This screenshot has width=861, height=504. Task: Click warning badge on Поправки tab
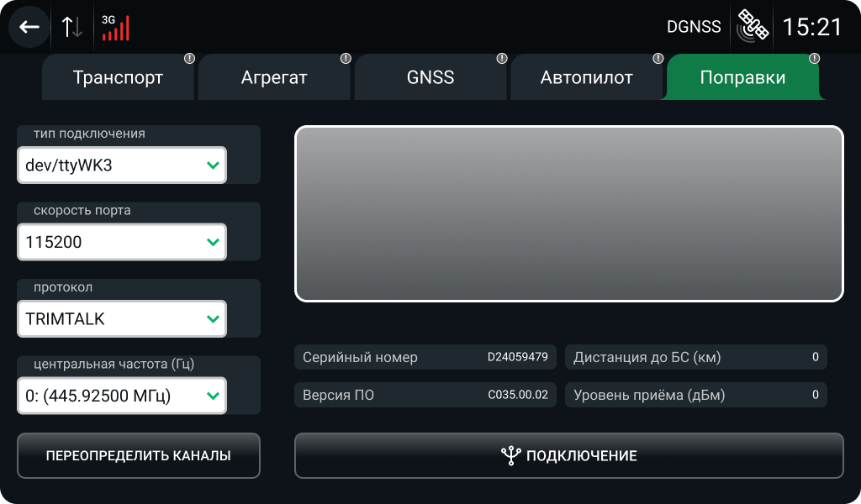[x=814, y=59]
